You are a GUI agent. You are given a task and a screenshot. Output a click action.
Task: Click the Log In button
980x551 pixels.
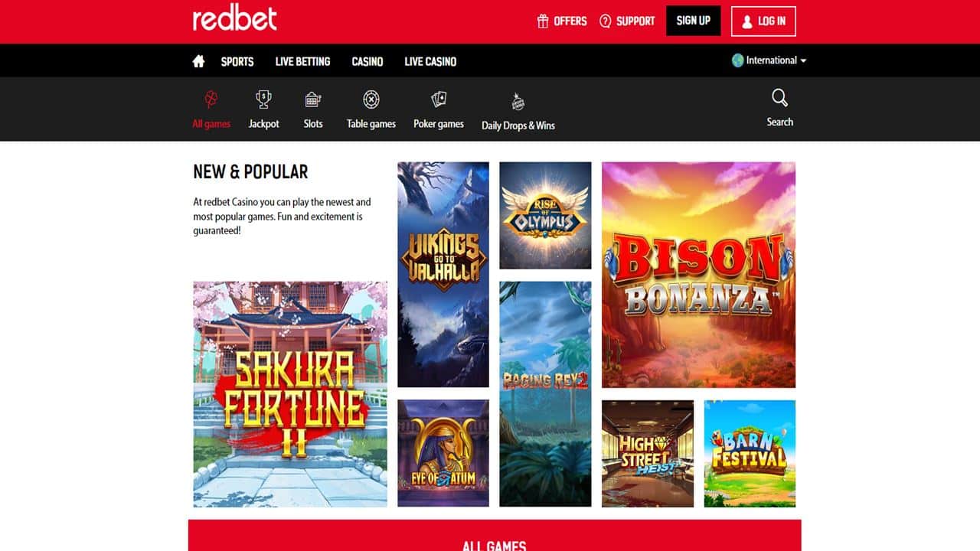point(763,21)
